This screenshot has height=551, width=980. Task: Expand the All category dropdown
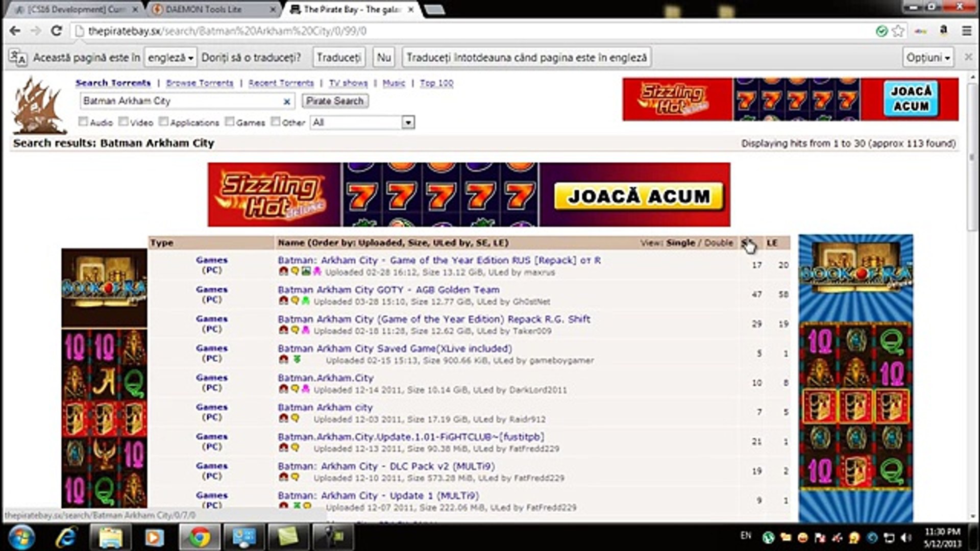407,122
